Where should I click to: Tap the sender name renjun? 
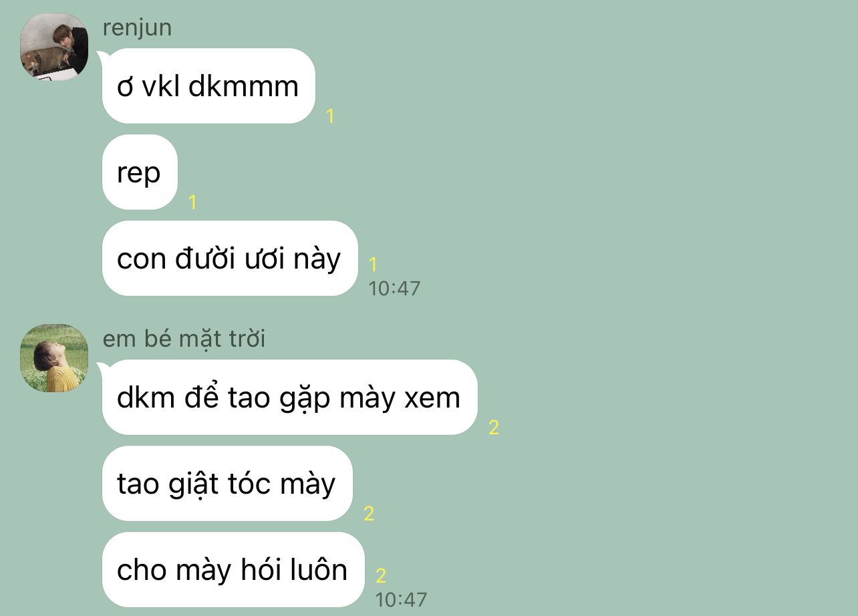pos(137,28)
